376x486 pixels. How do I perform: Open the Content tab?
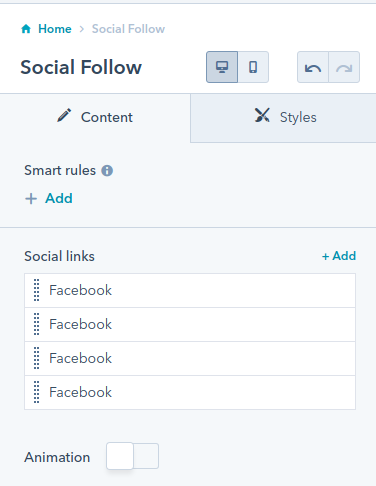(95, 117)
